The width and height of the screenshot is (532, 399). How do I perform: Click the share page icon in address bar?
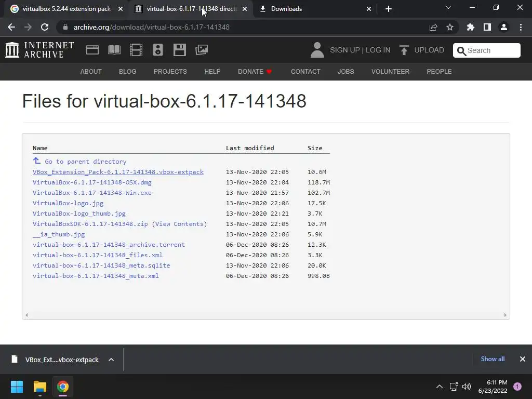coord(433,27)
